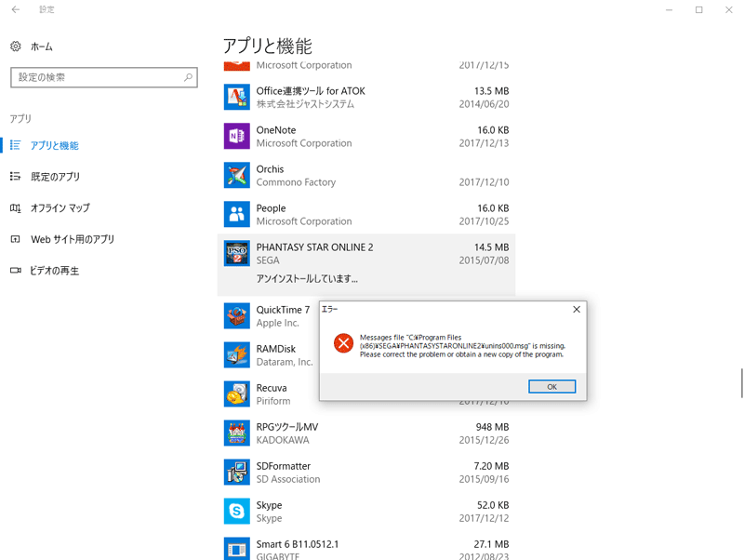
Task: Click the Smart 6 app icon
Action: pos(237,549)
